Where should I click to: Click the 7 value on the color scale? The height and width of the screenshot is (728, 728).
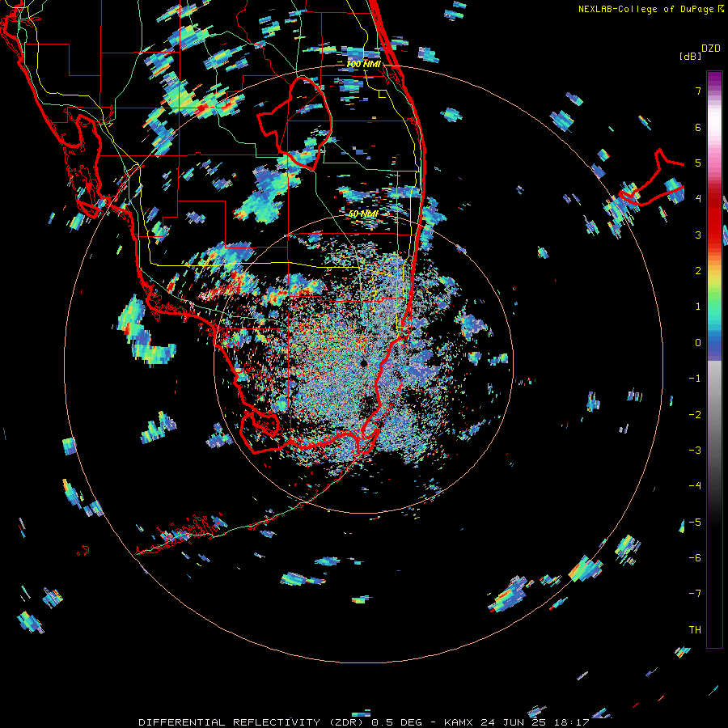(698, 91)
